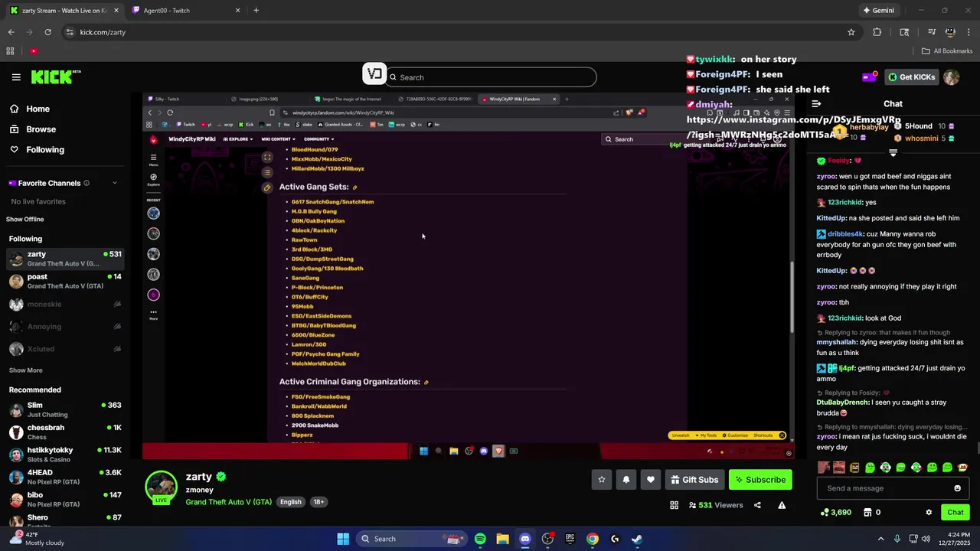Open chessbrah in Recommended list
Viewport: 980px width, 551px height.
[64, 432]
